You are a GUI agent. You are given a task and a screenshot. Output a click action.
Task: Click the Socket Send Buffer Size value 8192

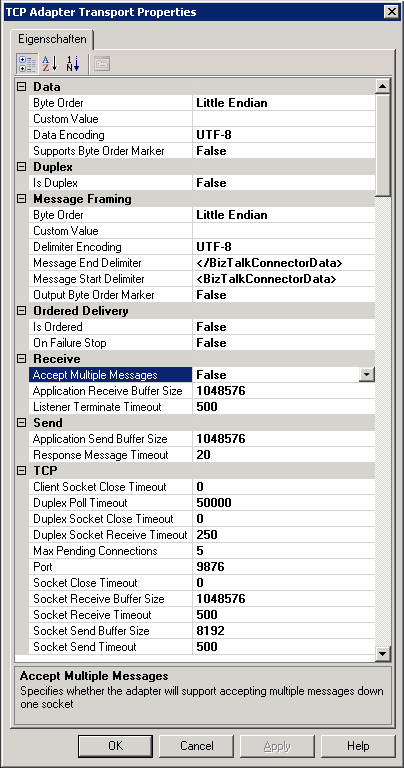pos(284,631)
